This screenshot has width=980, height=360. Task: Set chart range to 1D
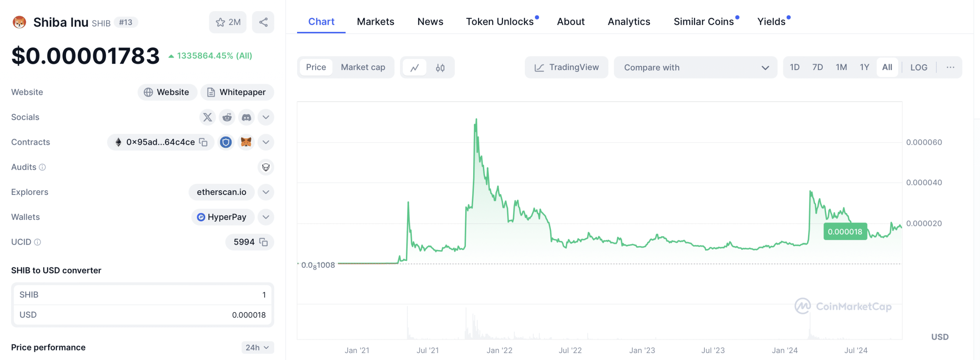795,67
